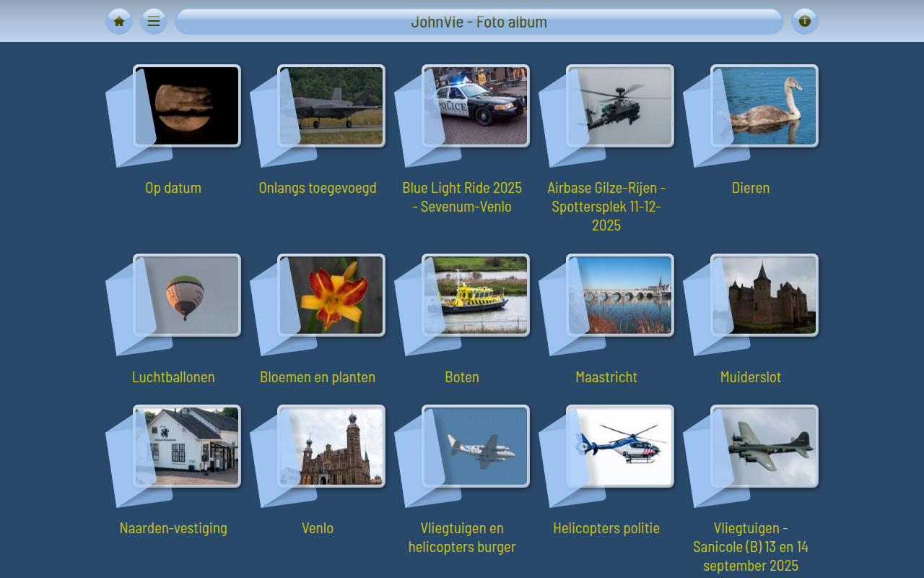Open the white house Naarden thumbnail
Image resolution: width=924 pixels, height=578 pixels.
[x=187, y=447]
